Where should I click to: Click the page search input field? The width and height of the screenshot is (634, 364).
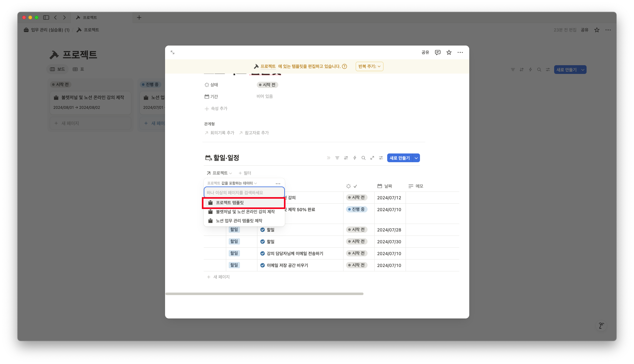click(244, 192)
